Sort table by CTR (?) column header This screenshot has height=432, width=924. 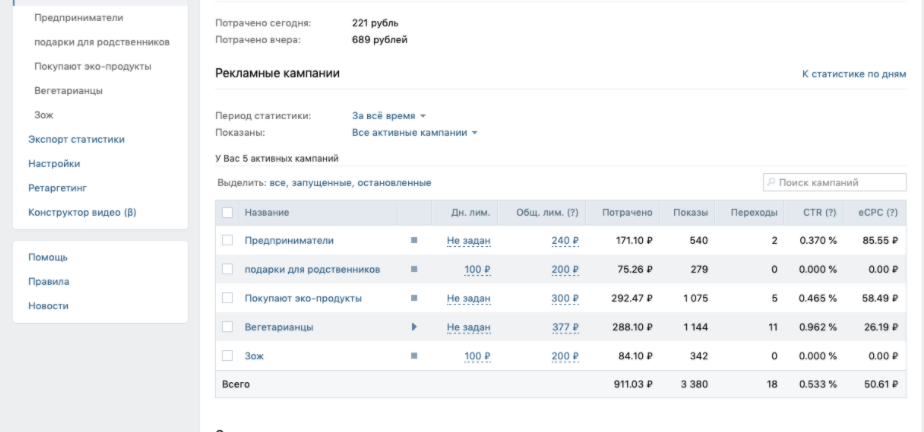(820, 213)
